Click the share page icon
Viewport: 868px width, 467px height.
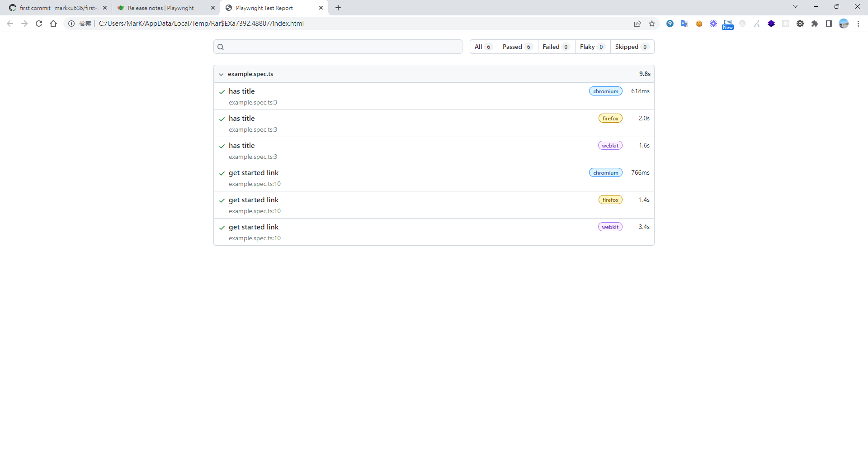[x=637, y=24]
